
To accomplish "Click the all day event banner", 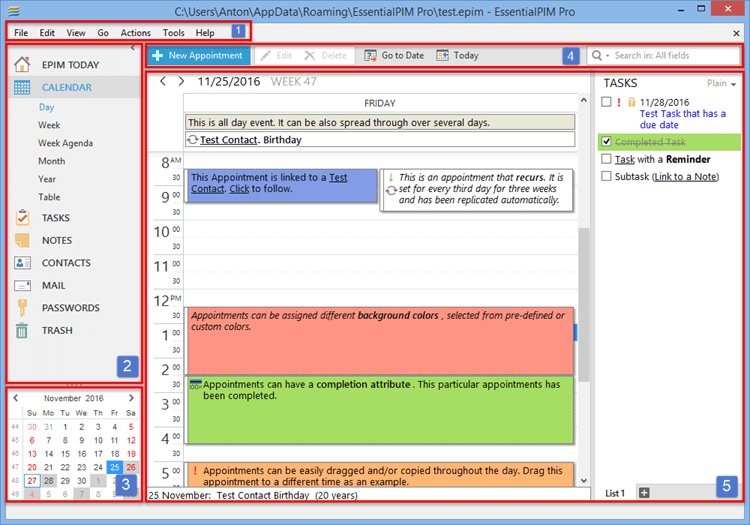I will 380,122.
